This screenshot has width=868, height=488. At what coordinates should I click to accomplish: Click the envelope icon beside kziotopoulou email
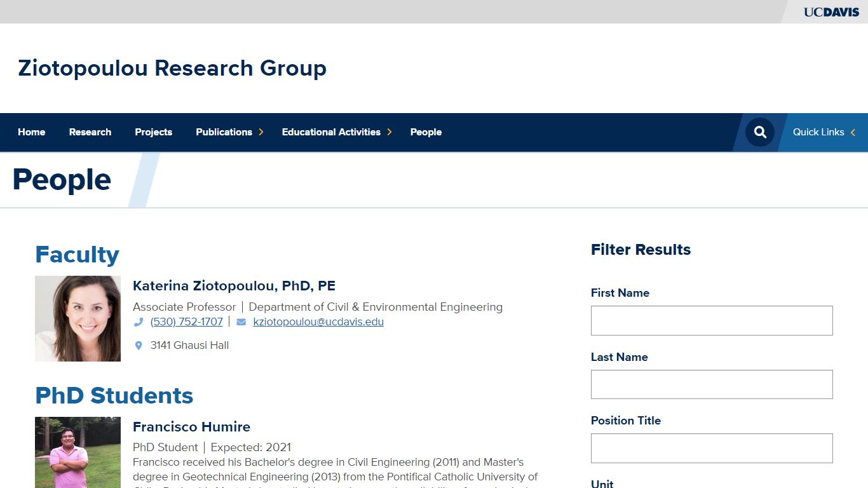coord(241,322)
